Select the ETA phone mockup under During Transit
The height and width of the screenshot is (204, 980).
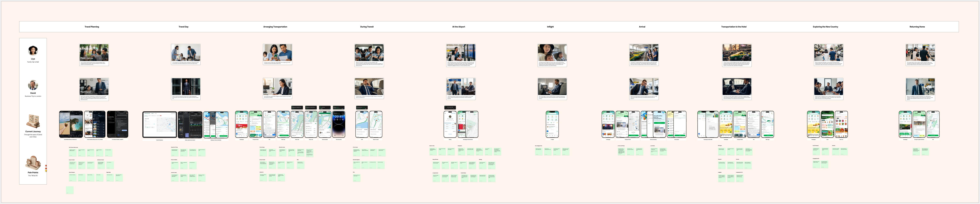pos(362,124)
